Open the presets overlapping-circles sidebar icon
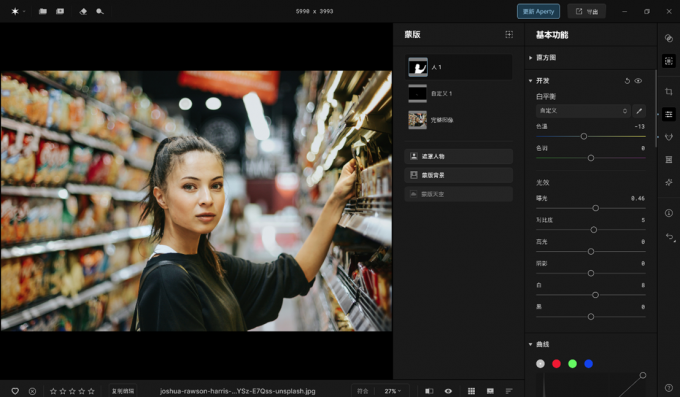This screenshot has width=680, height=397. coord(668,38)
